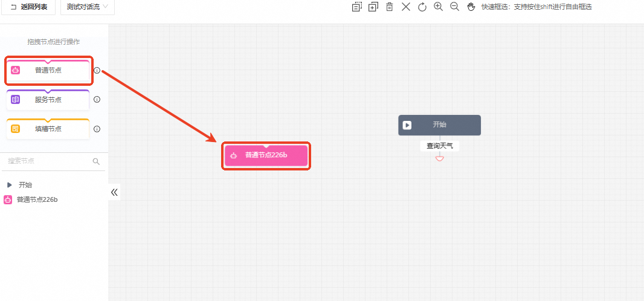This screenshot has height=301, width=644.
Task: Zoom in with magnifier plus icon
Action: coord(438,7)
